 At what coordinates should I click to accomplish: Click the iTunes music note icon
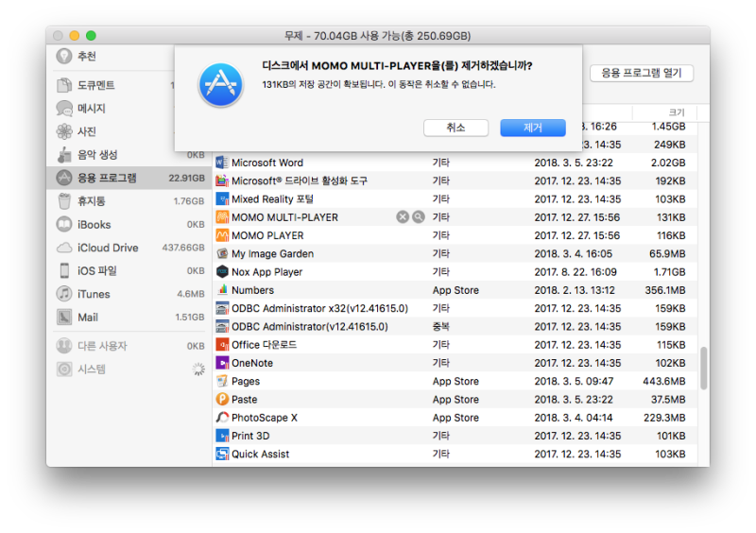tap(63, 294)
